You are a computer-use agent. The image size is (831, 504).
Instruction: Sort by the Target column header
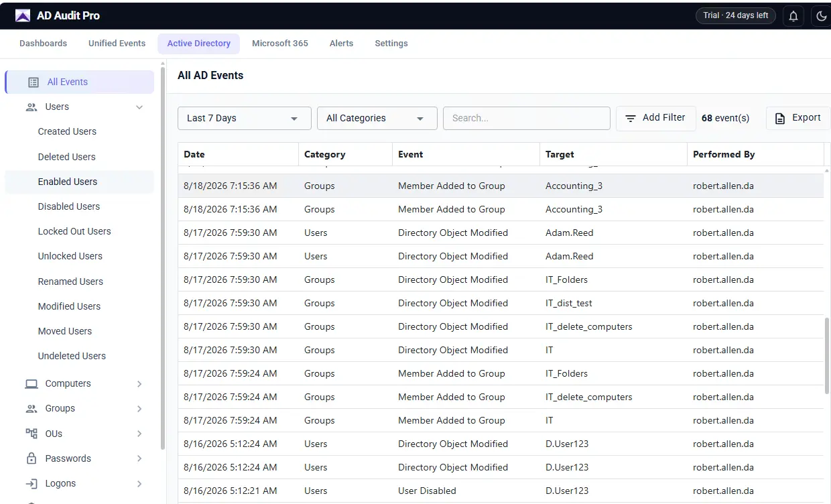613,154
